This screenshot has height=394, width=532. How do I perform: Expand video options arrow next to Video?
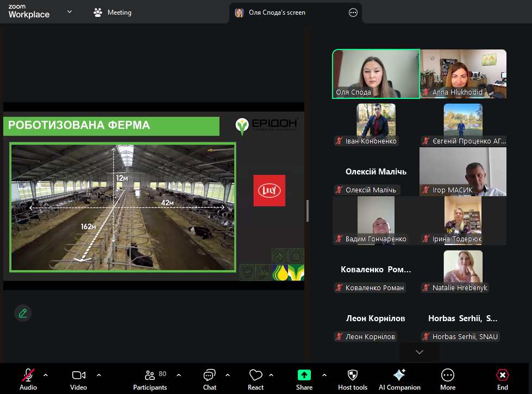coord(99,375)
